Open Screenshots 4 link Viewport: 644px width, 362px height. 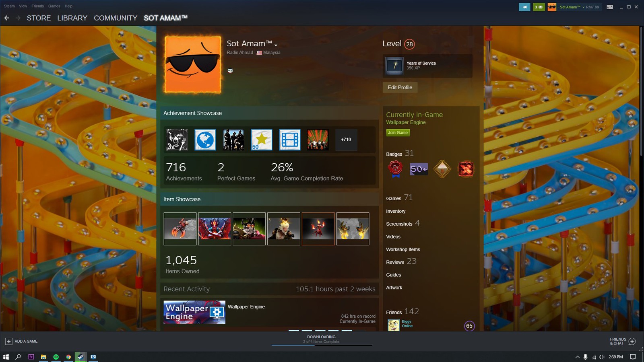click(403, 223)
